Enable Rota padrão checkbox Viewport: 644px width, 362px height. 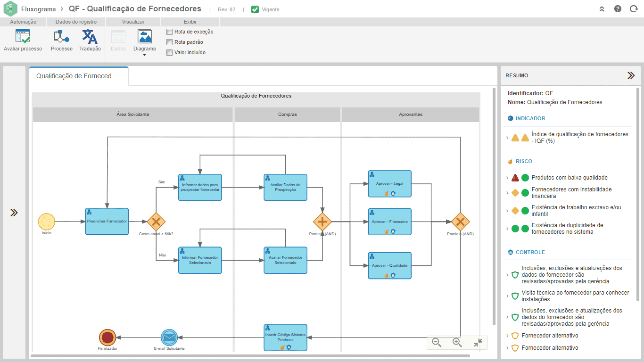coord(170,42)
